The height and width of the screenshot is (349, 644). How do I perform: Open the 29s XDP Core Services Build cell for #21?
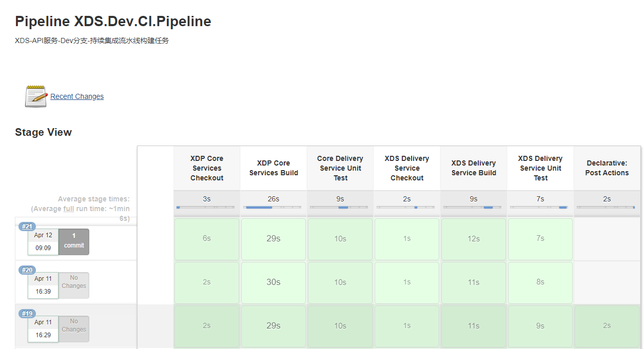coord(273,238)
